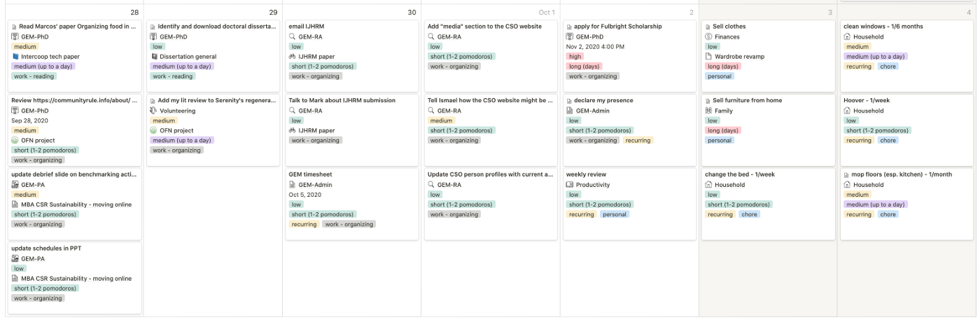Click the magnifier icon on 'Talk to Mark' card
The height and width of the screenshot is (320, 980).
293,111
